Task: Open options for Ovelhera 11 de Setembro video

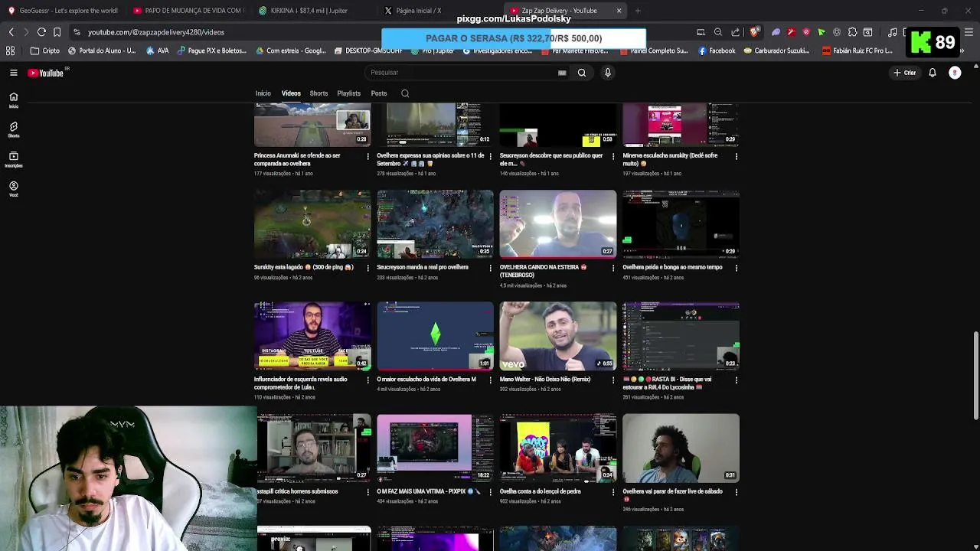Action: click(491, 156)
